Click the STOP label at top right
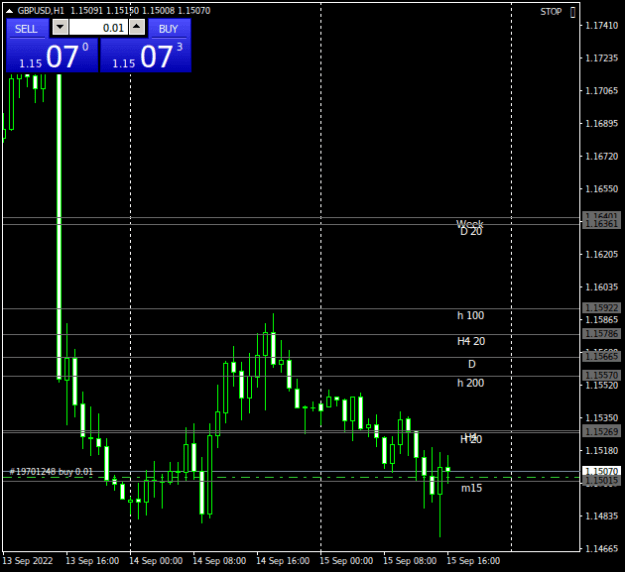This screenshot has width=625, height=572. (x=551, y=12)
